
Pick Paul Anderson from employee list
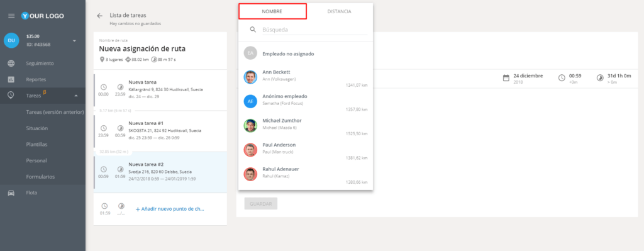tap(306, 150)
